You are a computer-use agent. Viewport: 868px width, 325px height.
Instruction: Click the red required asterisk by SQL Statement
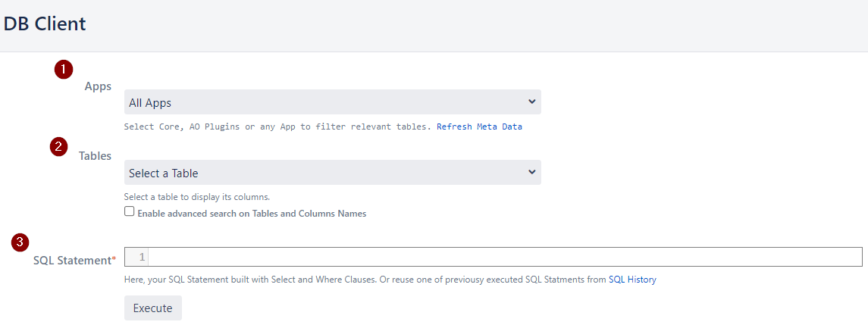[x=114, y=259]
